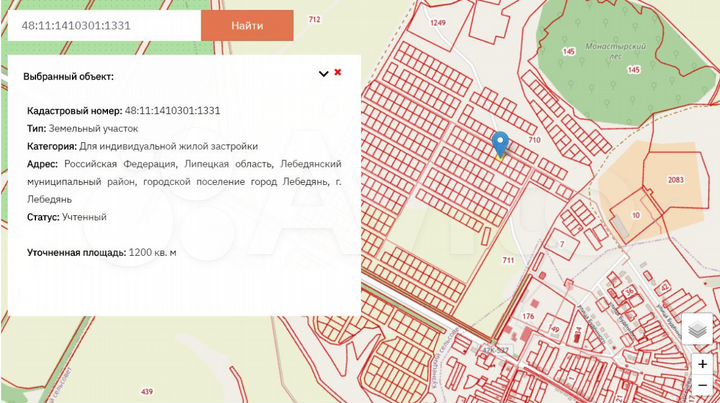Screen dimensions: 720x403
Task: Collapse the selected object info panel
Action: click(323, 73)
